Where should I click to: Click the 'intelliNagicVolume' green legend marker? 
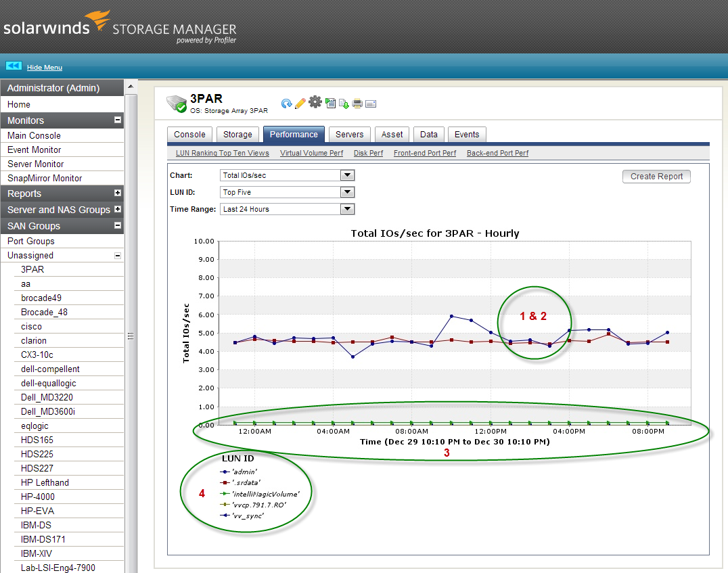[x=225, y=494]
